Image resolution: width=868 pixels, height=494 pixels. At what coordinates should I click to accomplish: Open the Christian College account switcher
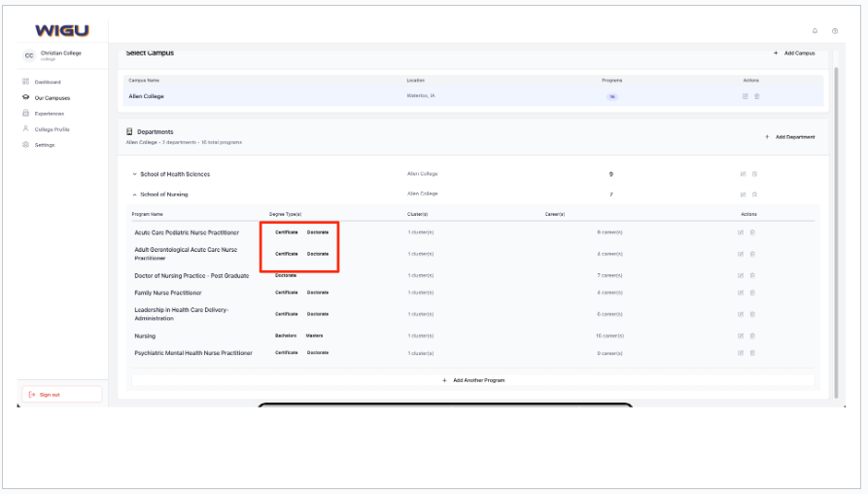[x=60, y=55]
